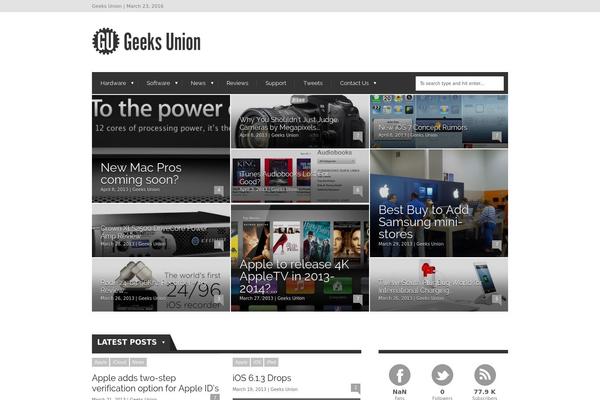Click comment bubble on International Charging post
Screen dimensions: 600x400
(496, 299)
